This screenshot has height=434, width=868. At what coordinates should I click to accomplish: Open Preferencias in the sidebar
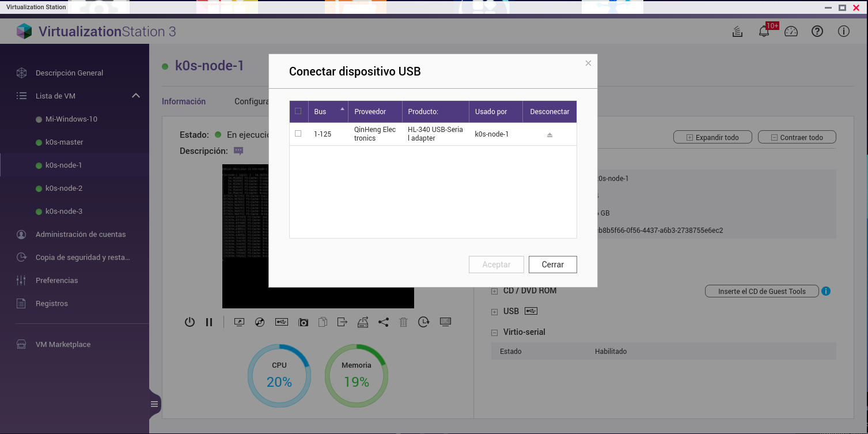pos(56,281)
